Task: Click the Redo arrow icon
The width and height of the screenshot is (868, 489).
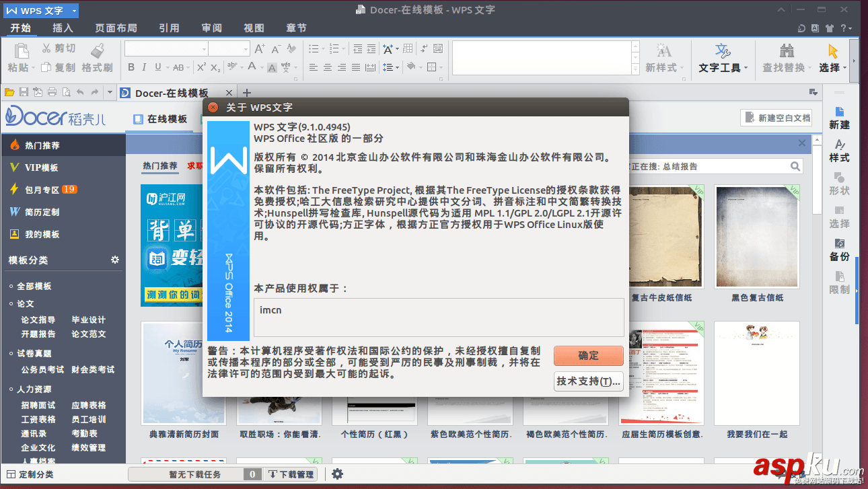Action: click(x=94, y=92)
